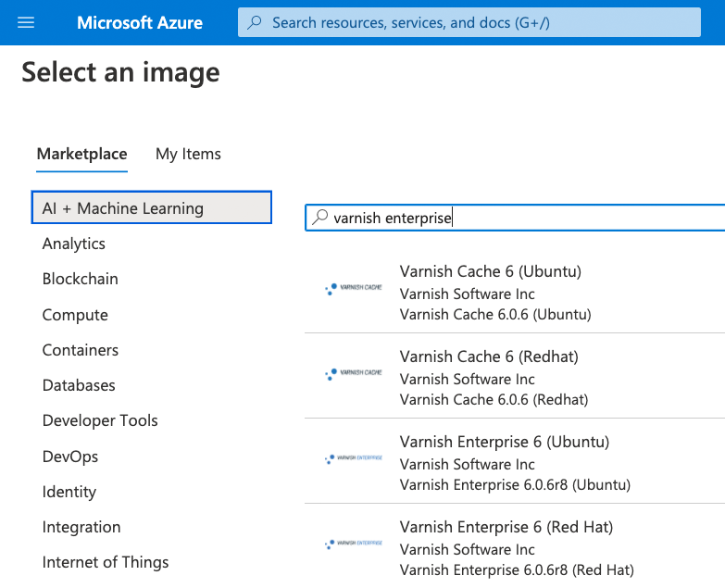The width and height of the screenshot is (725, 588).
Task: Click Varnish Enterprise 6.0.6r8 (Red Hat) description text
Action: pyautogui.click(x=517, y=570)
